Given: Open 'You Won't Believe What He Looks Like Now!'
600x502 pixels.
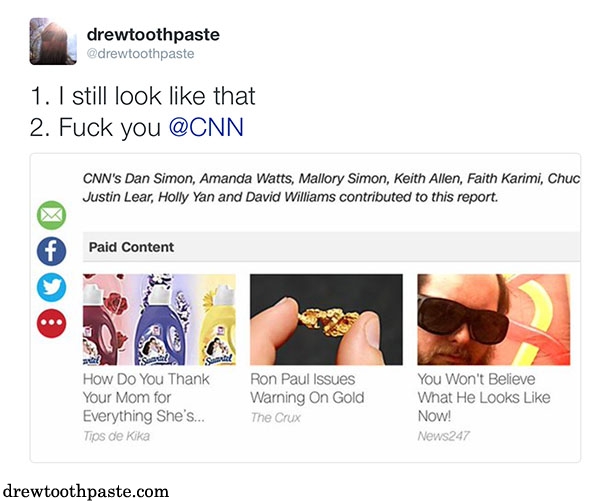Looking at the screenshot, I should tap(484, 397).
